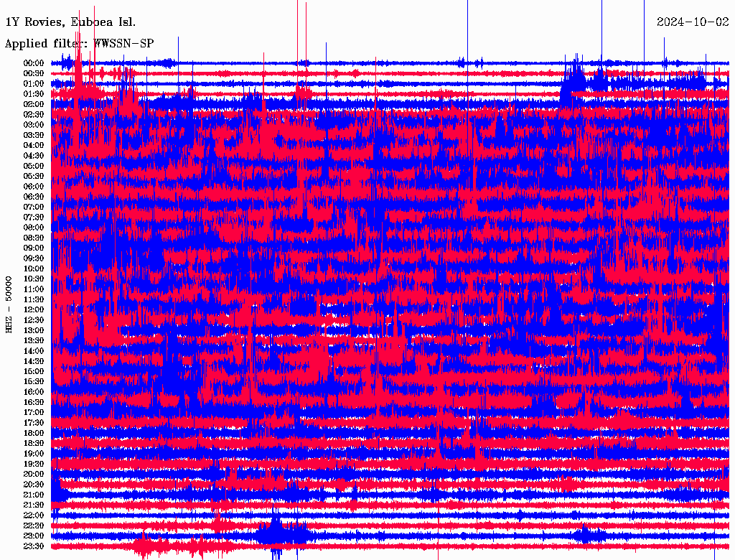Click the 12:00 time label
The height and width of the screenshot is (560, 735).
(34, 309)
